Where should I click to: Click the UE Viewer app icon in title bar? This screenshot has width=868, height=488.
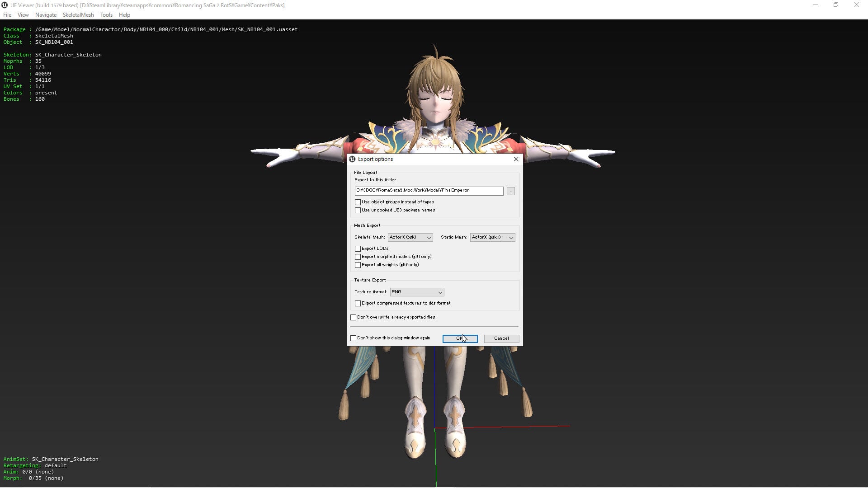(5, 5)
